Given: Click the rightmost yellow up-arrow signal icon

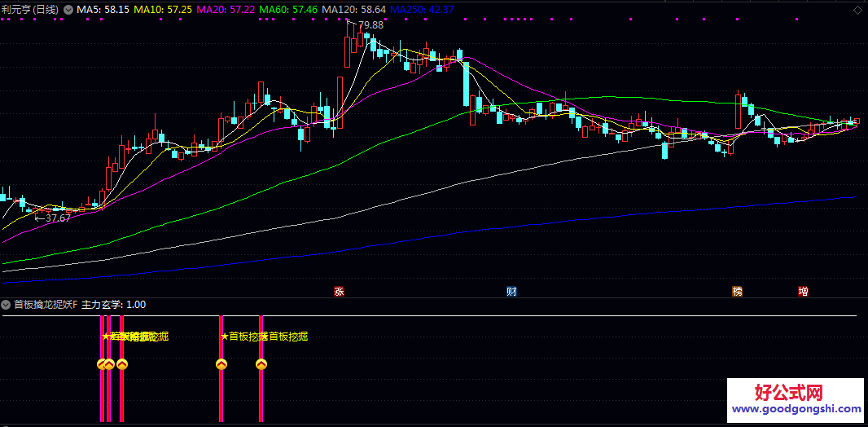Looking at the screenshot, I should [x=261, y=364].
